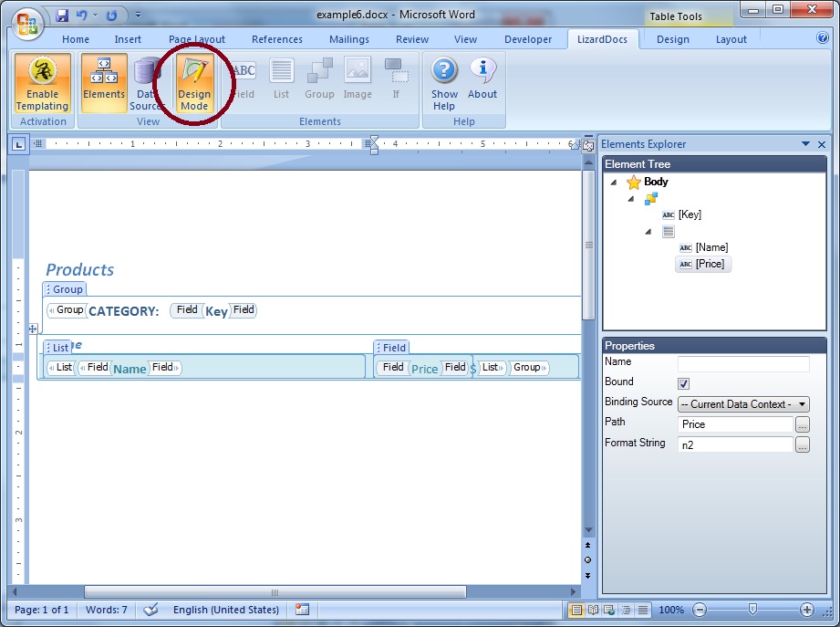Browse for Path with the ellipsis button
Screen dimensions: 840x627
[x=802, y=424]
